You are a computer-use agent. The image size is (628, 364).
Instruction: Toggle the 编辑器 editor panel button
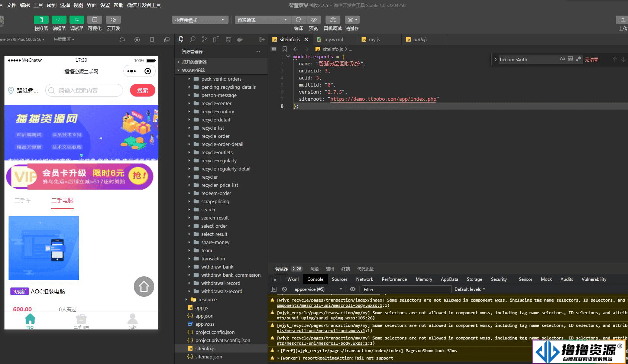[59, 20]
